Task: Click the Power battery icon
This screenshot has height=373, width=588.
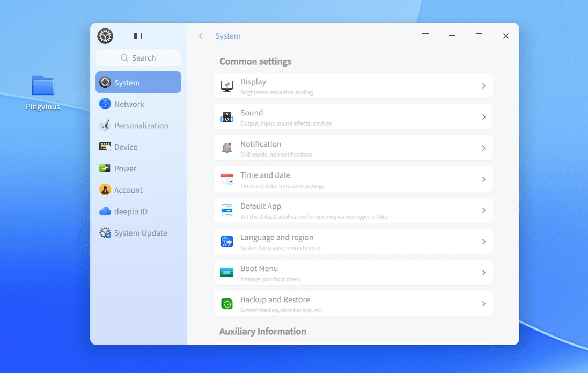Action: (x=105, y=168)
